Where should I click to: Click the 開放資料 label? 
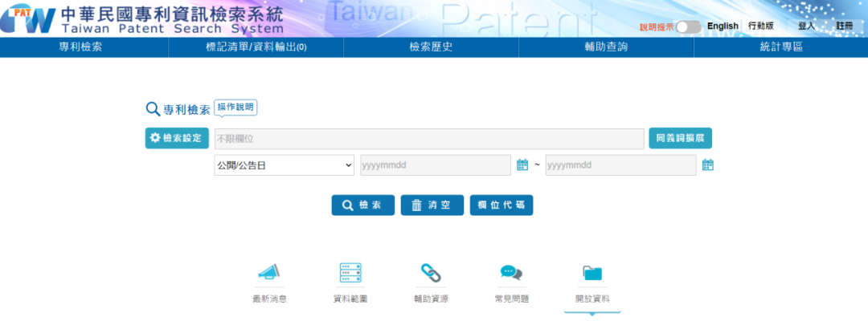tap(592, 299)
